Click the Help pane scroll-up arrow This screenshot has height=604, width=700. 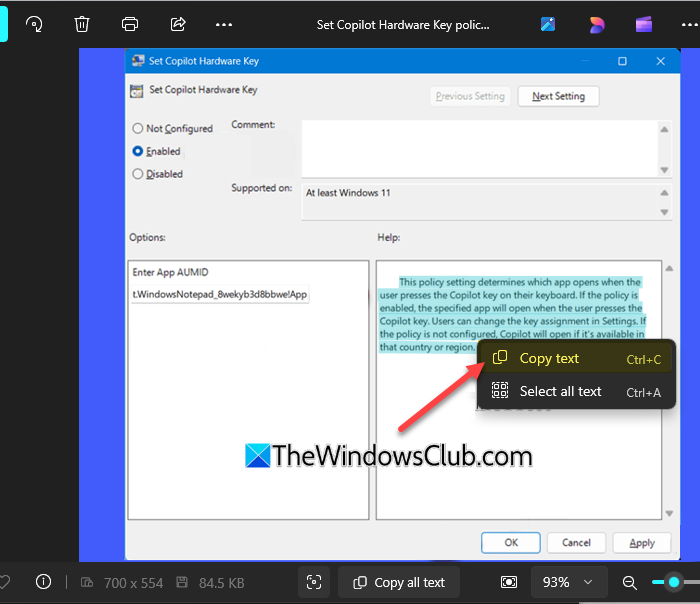[669, 268]
